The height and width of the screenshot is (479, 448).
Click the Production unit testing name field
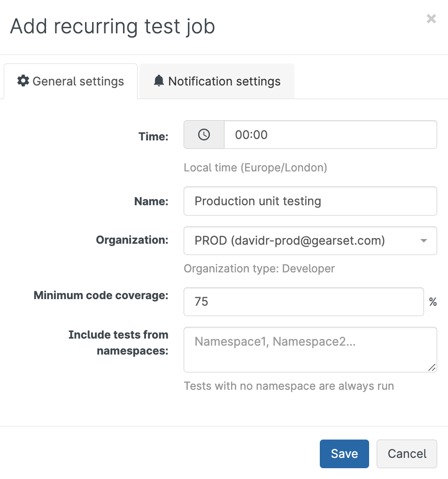click(x=310, y=201)
